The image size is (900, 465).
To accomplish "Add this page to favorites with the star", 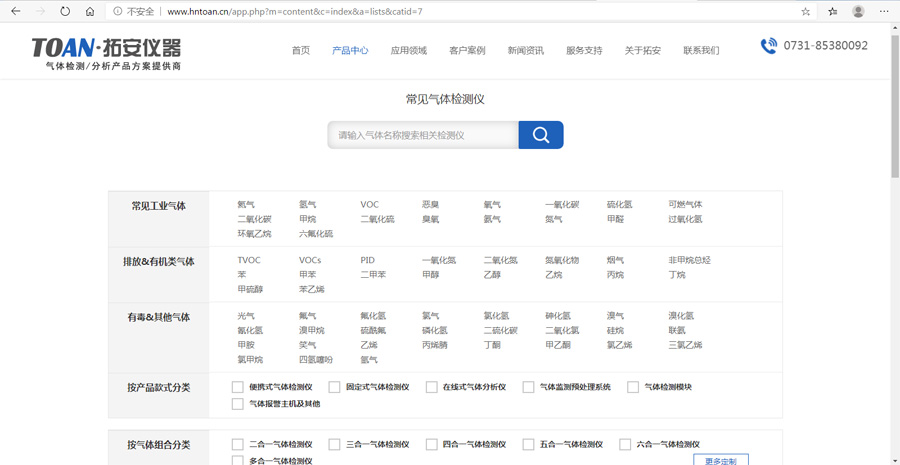I will (805, 11).
